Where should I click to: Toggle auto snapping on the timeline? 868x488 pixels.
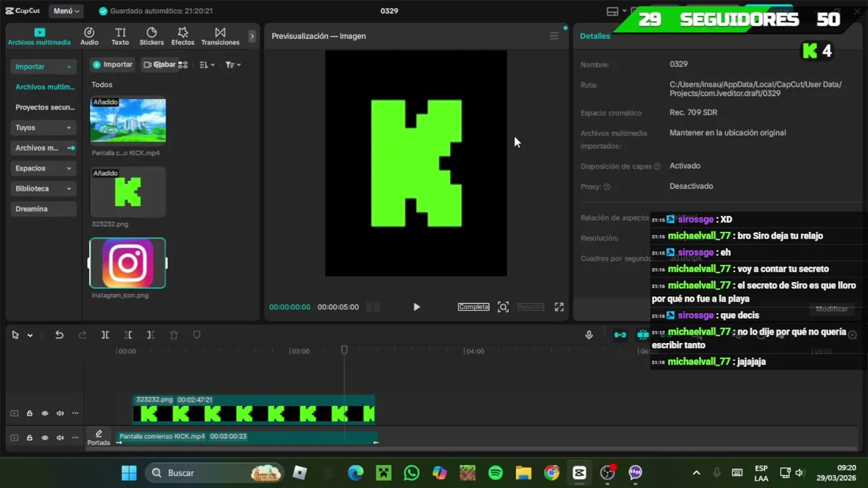[x=642, y=335]
